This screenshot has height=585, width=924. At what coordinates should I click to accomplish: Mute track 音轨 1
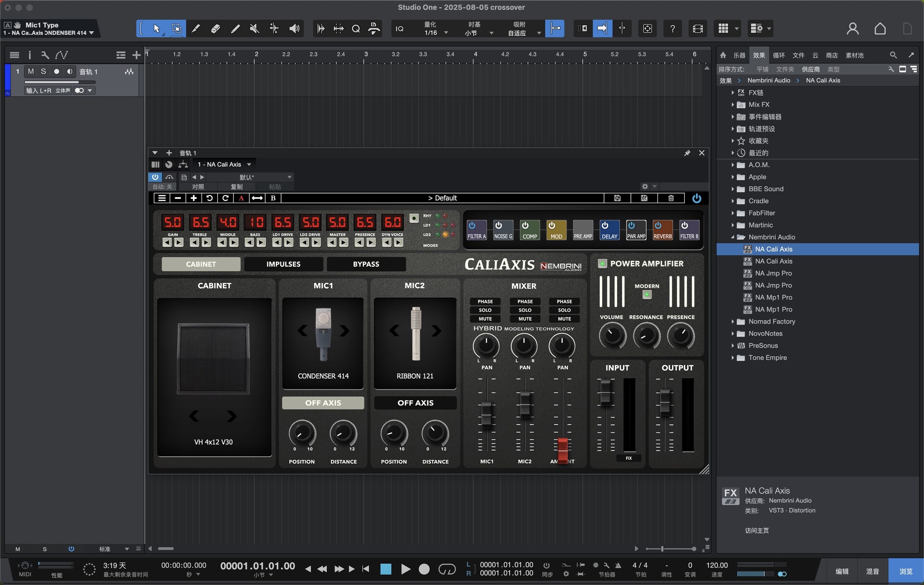click(31, 71)
